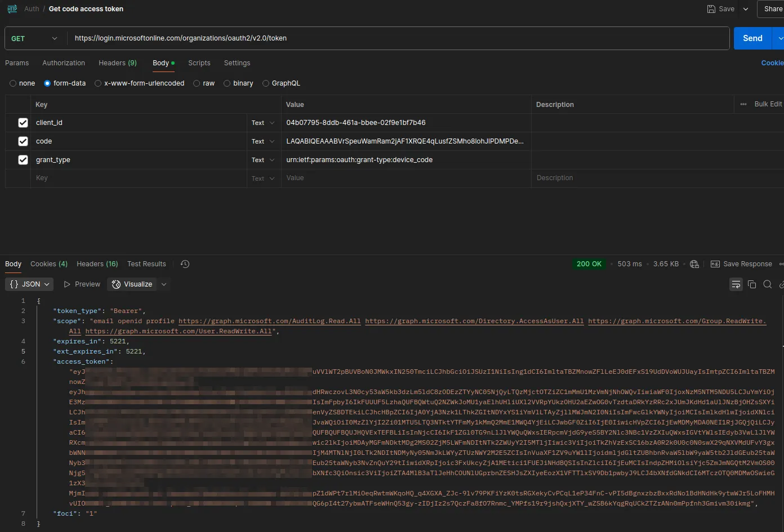
Task: Click the 200 OK status badge
Action: point(589,264)
